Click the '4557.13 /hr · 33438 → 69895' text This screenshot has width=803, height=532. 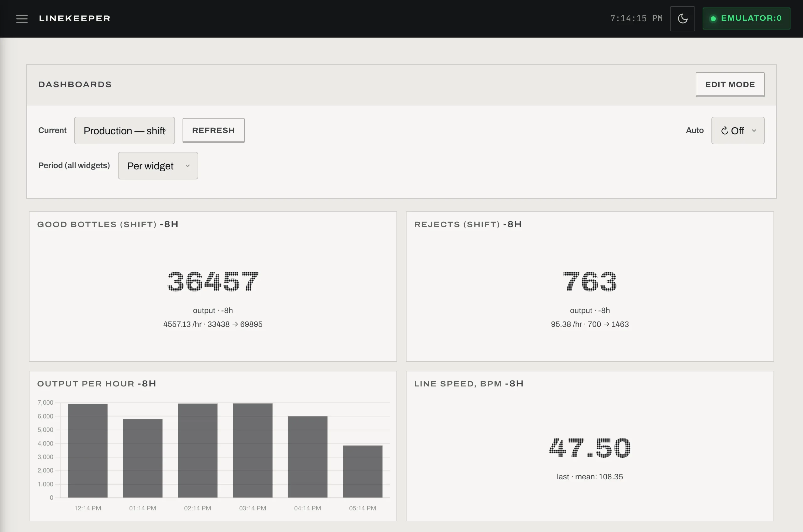(x=213, y=324)
